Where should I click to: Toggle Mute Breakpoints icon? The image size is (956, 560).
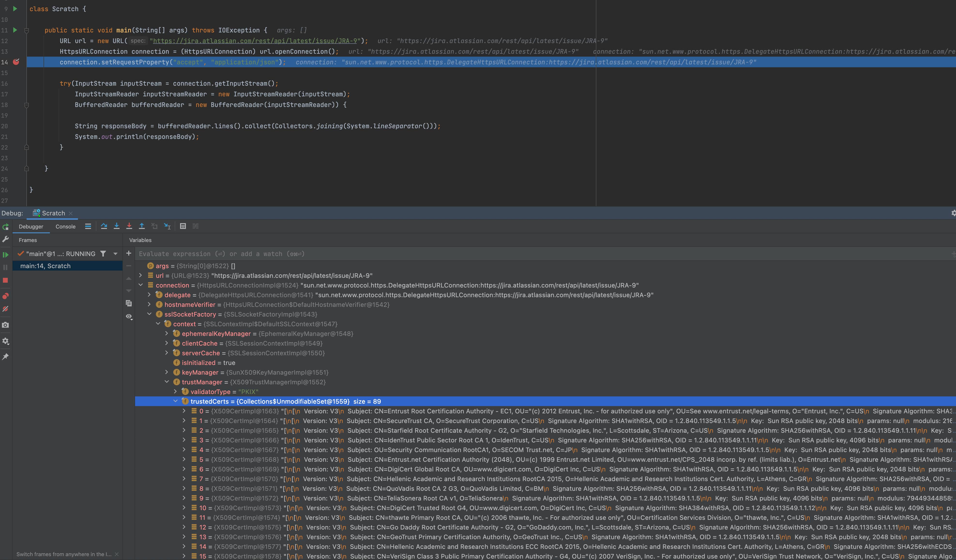click(5, 309)
